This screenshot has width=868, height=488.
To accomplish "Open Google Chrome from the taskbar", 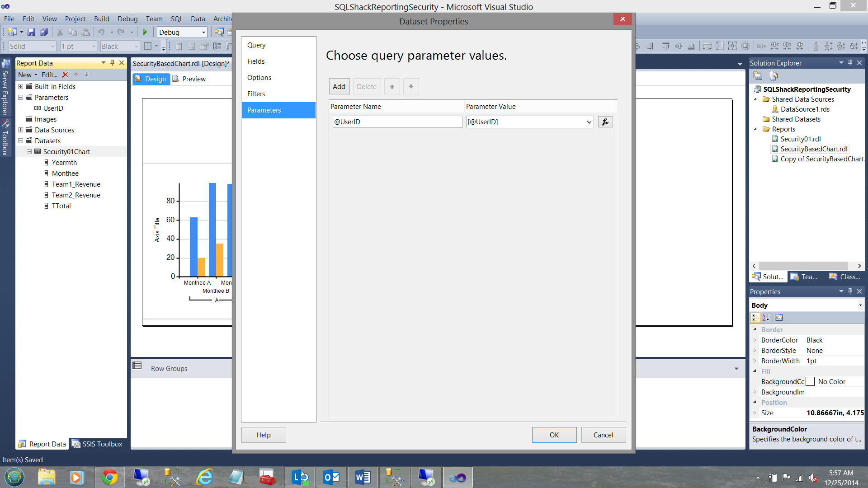I will point(109,477).
